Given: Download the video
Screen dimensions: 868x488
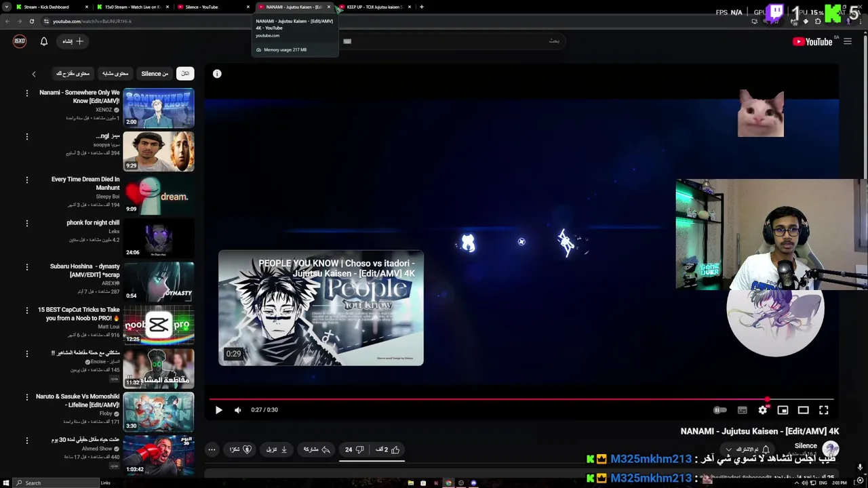Looking at the screenshot, I should coord(277,449).
